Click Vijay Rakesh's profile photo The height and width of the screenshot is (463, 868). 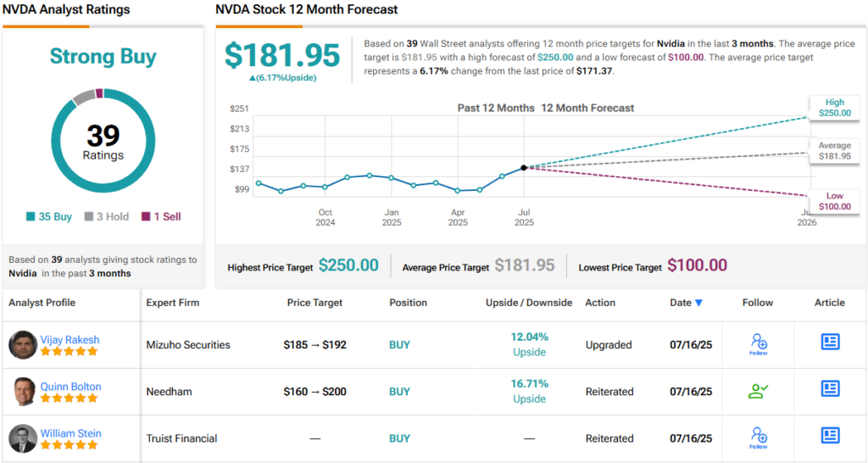(23, 345)
